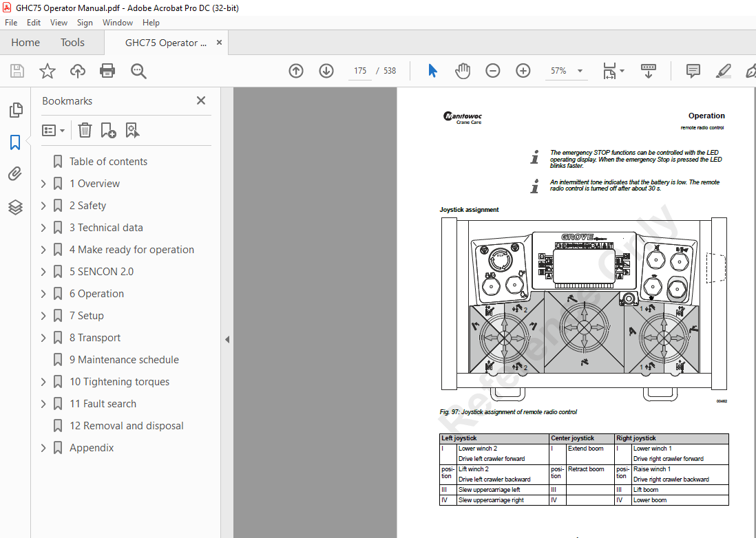Open fit page options dropdown arrow
The width and height of the screenshot is (756, 538).
tap(622, 71)
